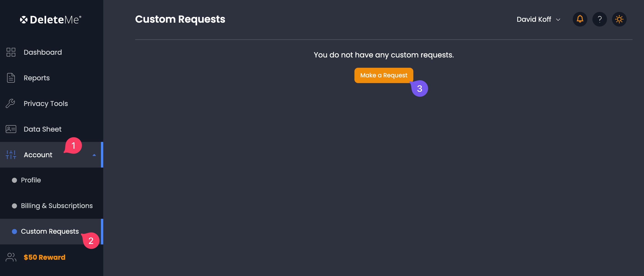644x276 pixels.
Task: Select the Custom Requests bullet indicator
Action: [14, 231]
